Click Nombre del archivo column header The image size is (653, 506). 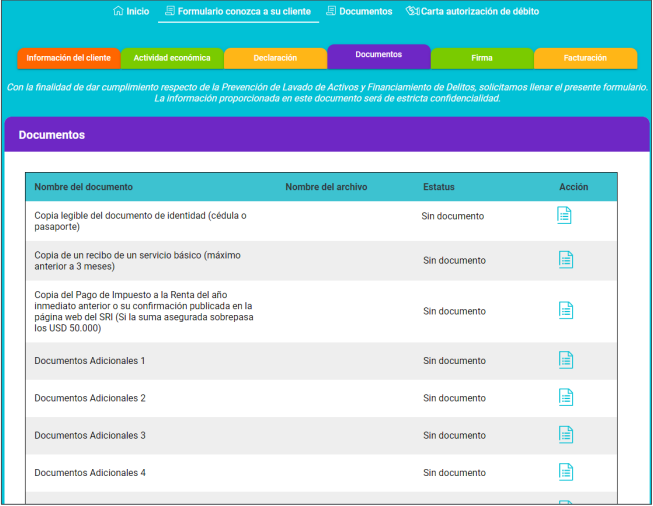tap(326, 187)
